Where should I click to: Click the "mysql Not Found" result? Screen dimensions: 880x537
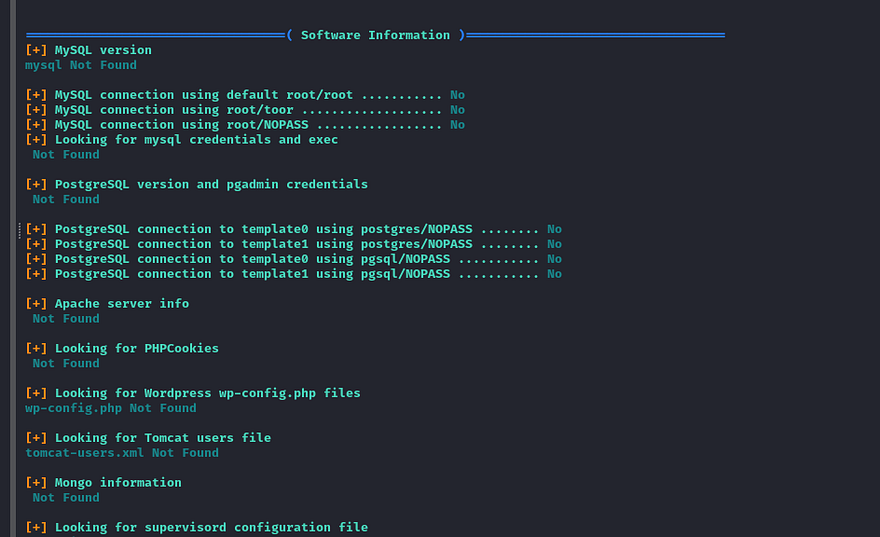pyautogui.click(x=81, y=65)
